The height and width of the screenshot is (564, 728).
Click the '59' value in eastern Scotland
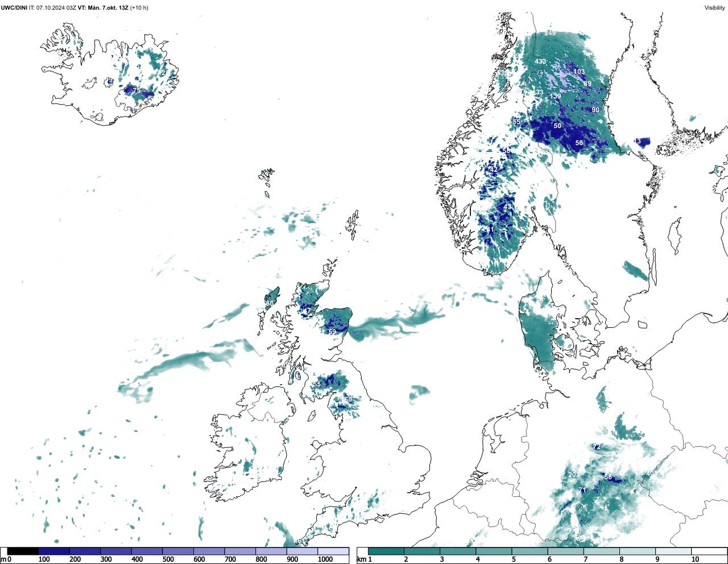click(332, 332)
